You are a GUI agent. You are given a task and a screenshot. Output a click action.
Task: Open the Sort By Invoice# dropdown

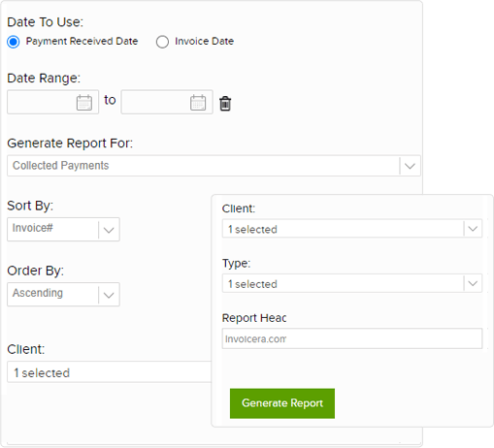(x=63, y=229)
